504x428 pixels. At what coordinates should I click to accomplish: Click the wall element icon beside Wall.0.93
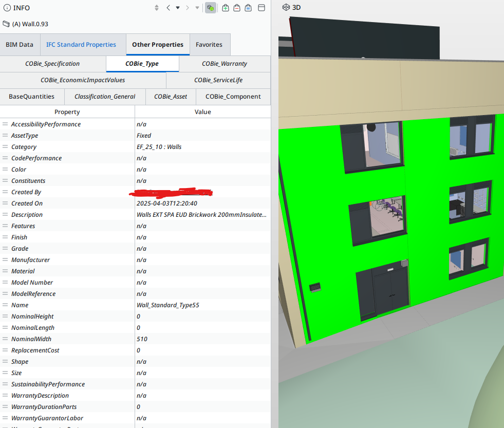[6, 24]
